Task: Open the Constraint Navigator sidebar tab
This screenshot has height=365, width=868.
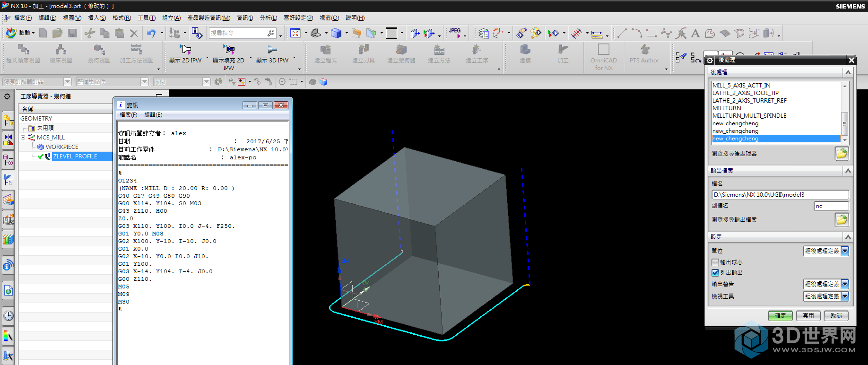Action: (8, 140)
